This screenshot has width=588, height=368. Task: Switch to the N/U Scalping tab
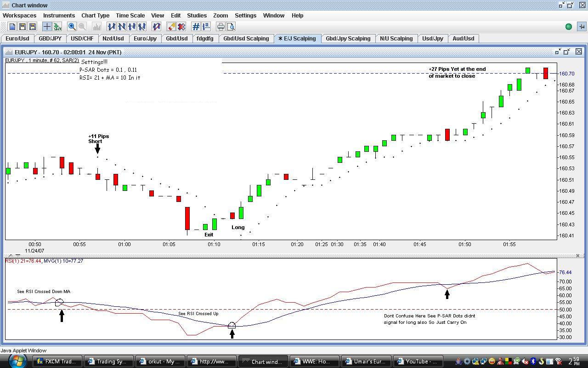396,39
